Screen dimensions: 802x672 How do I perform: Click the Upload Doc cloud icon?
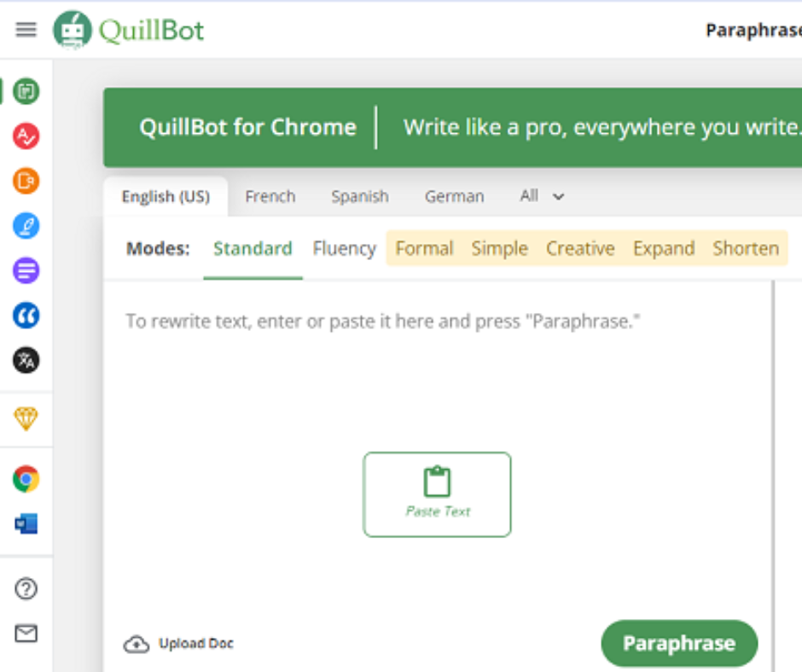click(x=136, y=644)
